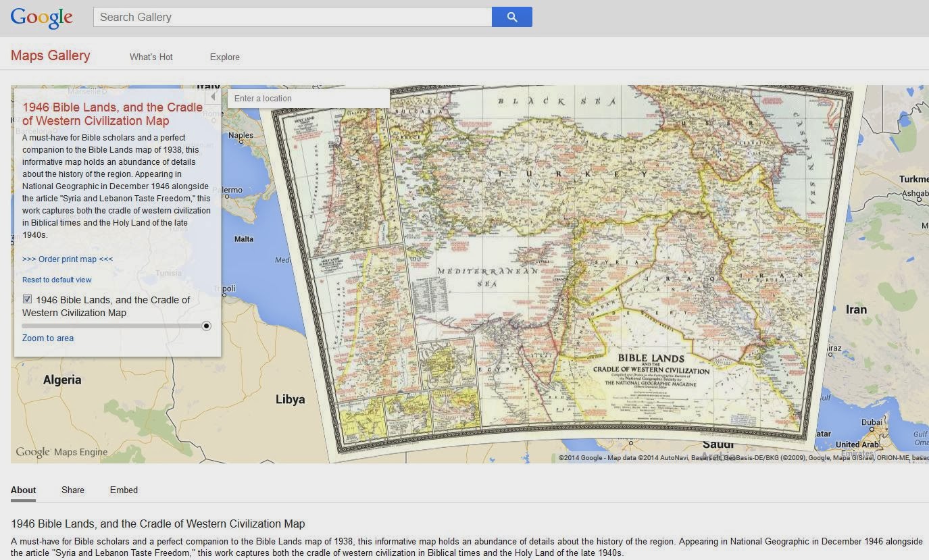Uncheck the 1946 Bible Lands map overlay
This screenshot has height=560, width=929.
[x=27, y=299]
